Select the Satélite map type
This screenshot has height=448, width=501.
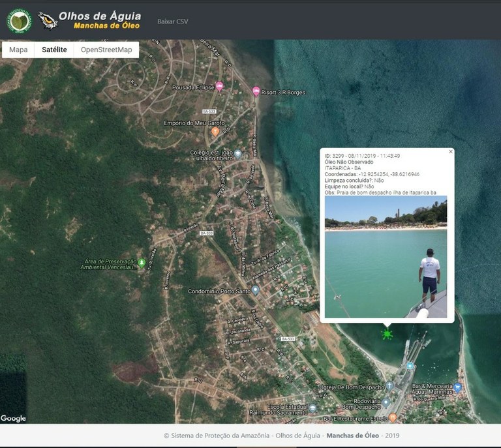tap(54, 50)
